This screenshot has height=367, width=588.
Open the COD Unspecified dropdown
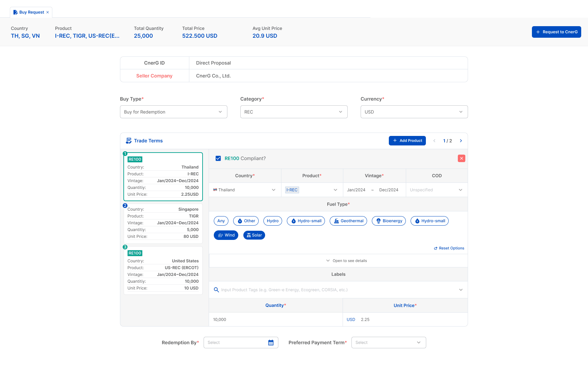(x=436, y=190)
